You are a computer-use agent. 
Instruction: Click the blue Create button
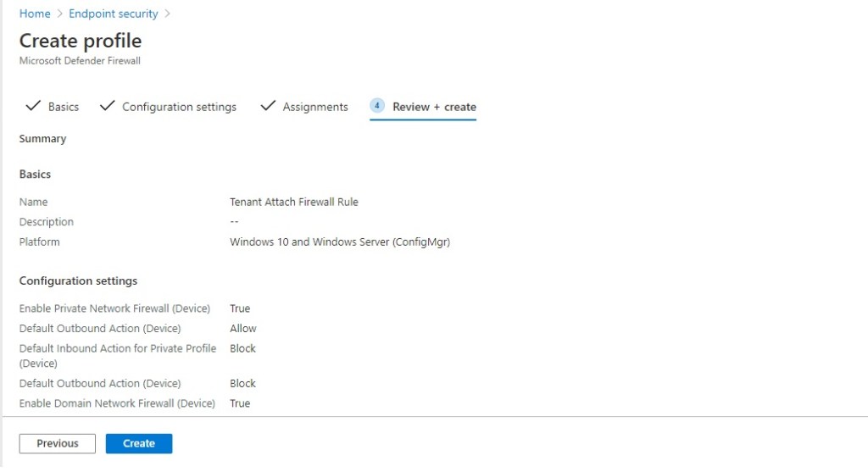(139, 443)
